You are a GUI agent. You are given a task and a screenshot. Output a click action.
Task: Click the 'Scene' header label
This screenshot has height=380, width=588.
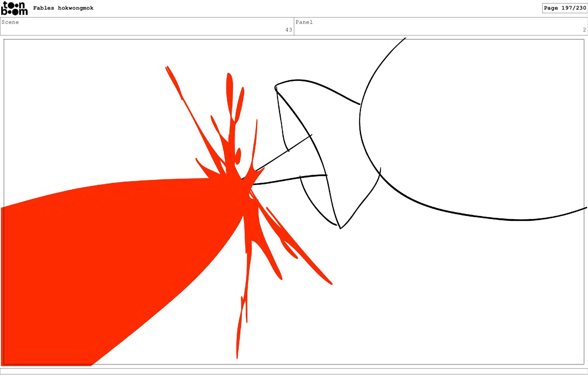click(x=10, y=22)
